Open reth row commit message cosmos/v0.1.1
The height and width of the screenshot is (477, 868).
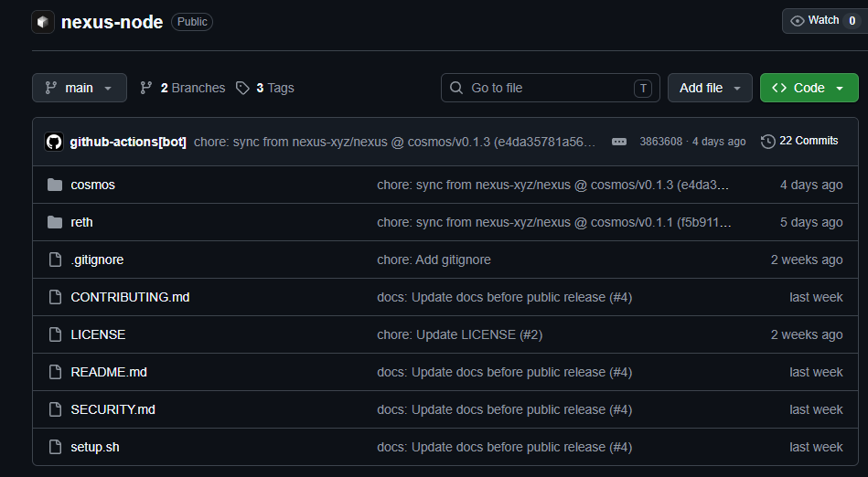(554, 222)
